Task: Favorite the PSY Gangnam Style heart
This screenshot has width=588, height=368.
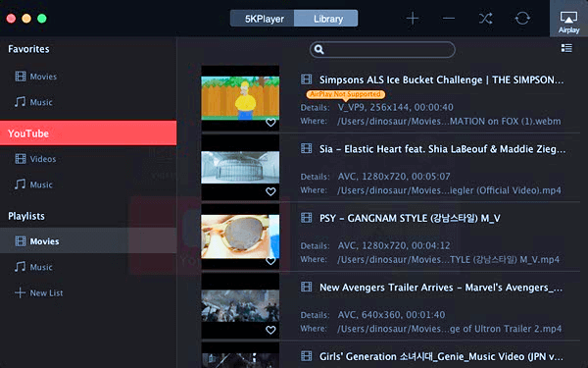Action: (270, 261)
